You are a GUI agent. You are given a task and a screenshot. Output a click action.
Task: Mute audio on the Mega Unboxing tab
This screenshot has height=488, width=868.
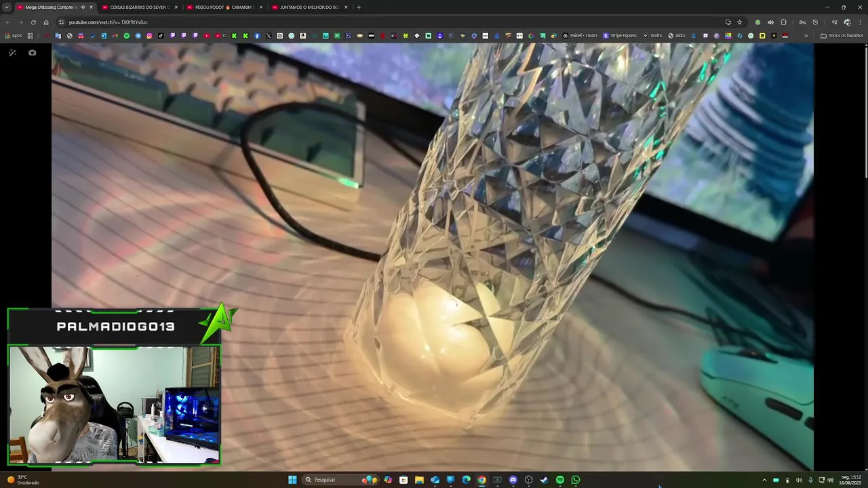83,7
